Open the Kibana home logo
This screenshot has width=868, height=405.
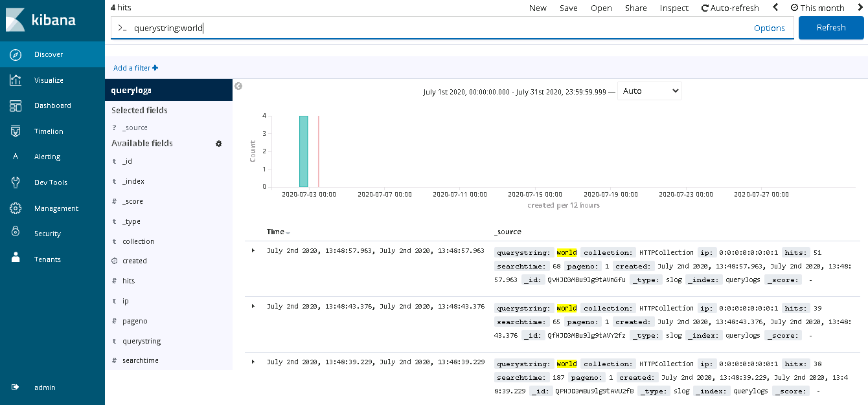point(41,20)
